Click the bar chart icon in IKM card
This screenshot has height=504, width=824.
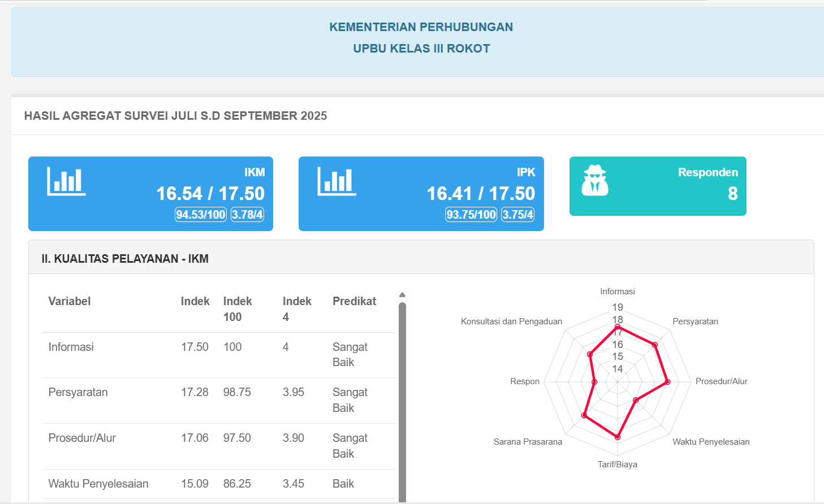click(66, 181)
